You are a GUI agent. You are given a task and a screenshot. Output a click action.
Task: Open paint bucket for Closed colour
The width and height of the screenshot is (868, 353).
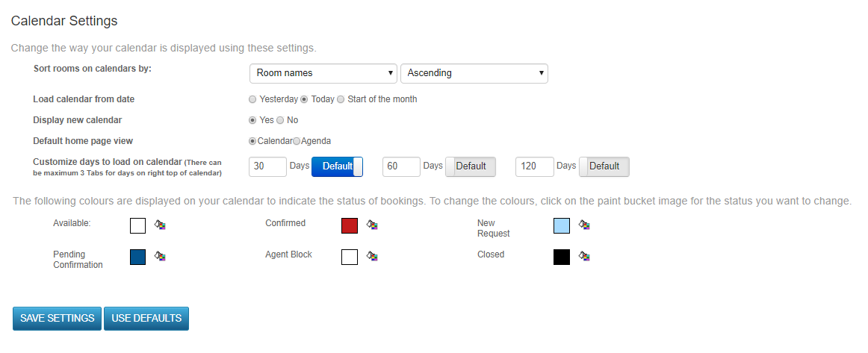(584, 256)
